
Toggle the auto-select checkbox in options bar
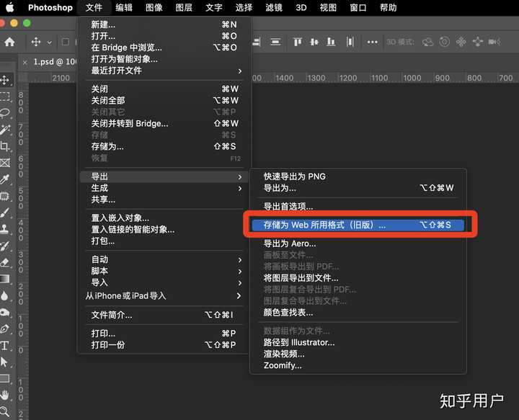coord(66,42)
